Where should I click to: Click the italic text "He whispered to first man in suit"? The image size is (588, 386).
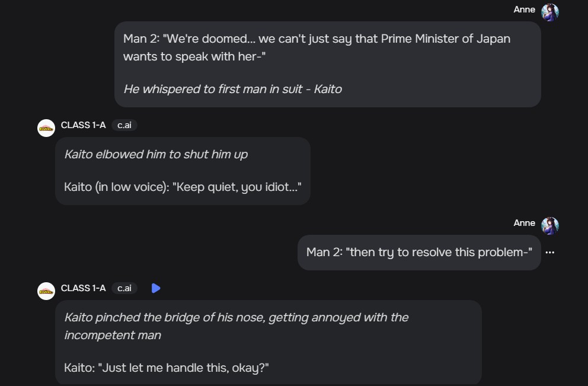point(232,89)
